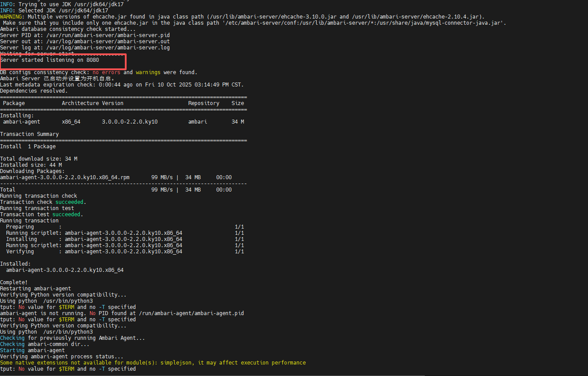Click the yellow simplejson native extensions warning
Screen dimensions: 588x376
(x=153, y=363)
